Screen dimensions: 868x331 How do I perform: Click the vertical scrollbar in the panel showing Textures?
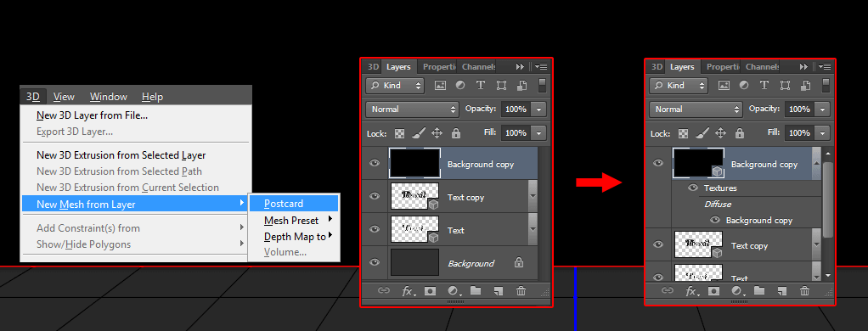point(827,199)
